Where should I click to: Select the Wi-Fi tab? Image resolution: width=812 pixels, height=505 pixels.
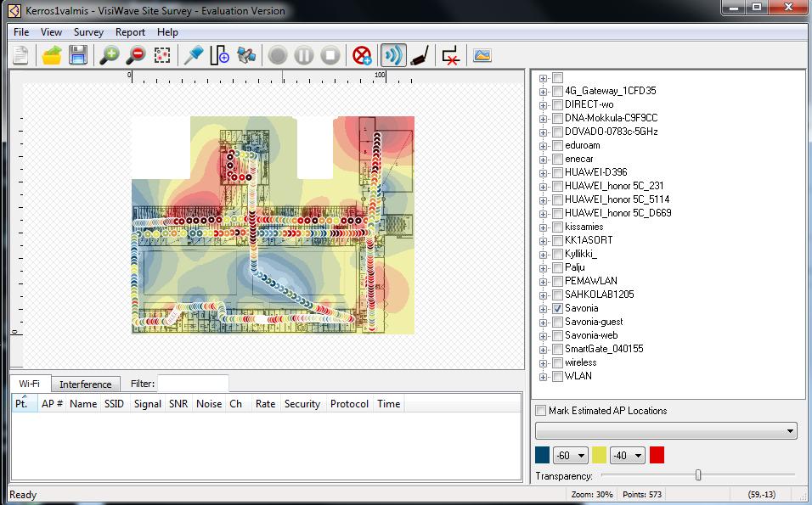coord(30,384)
